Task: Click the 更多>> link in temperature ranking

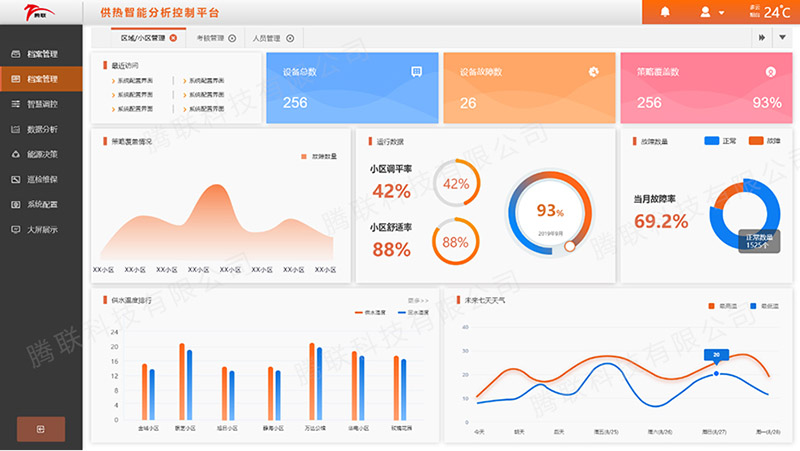Action: point(418,300)
